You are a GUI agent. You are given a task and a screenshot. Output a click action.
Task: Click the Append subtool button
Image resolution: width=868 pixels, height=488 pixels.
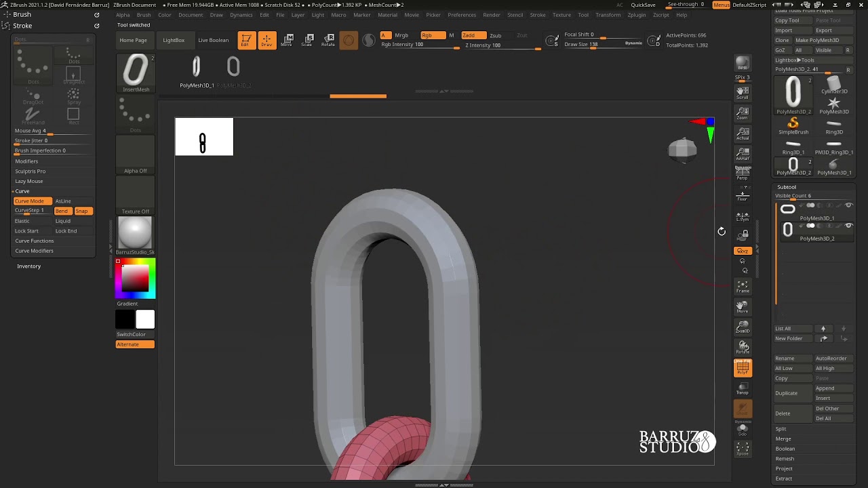click(833, 388)
